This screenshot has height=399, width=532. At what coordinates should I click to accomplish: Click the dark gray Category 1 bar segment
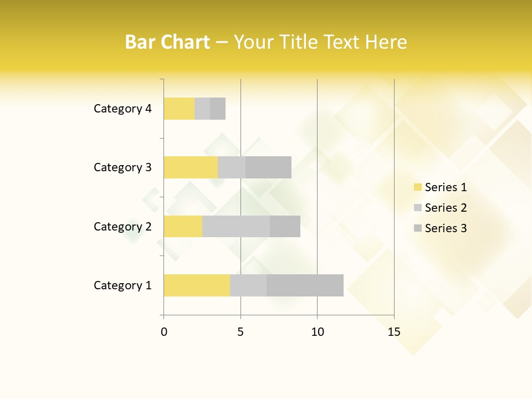(305, 285)
